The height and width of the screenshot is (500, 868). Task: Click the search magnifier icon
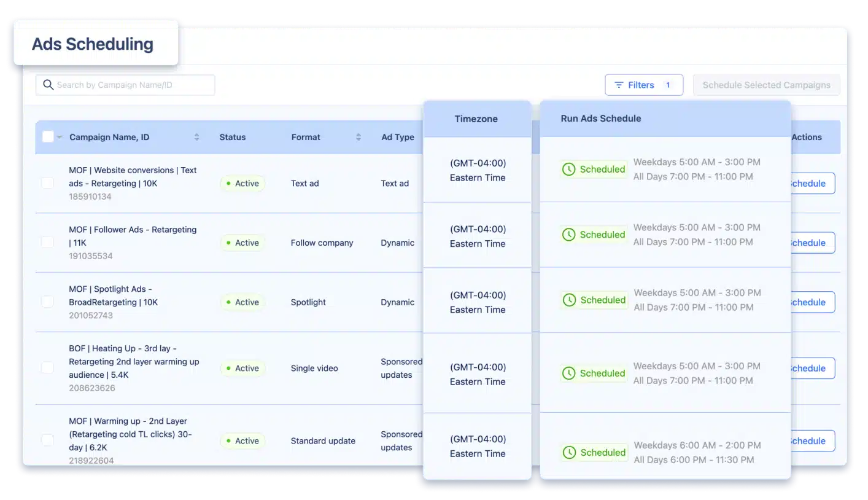pos(48,85)
